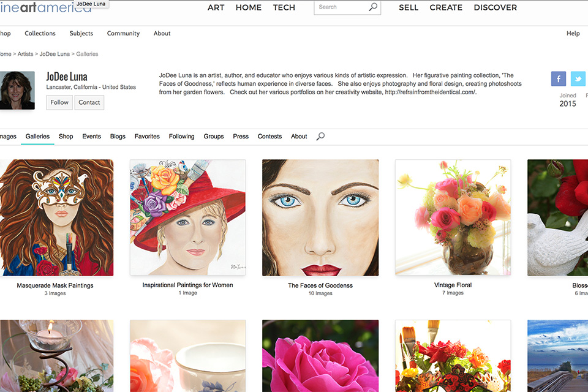Click the Contact button
The width and height of the screenshot is (588, 392).
coord(89,102)
